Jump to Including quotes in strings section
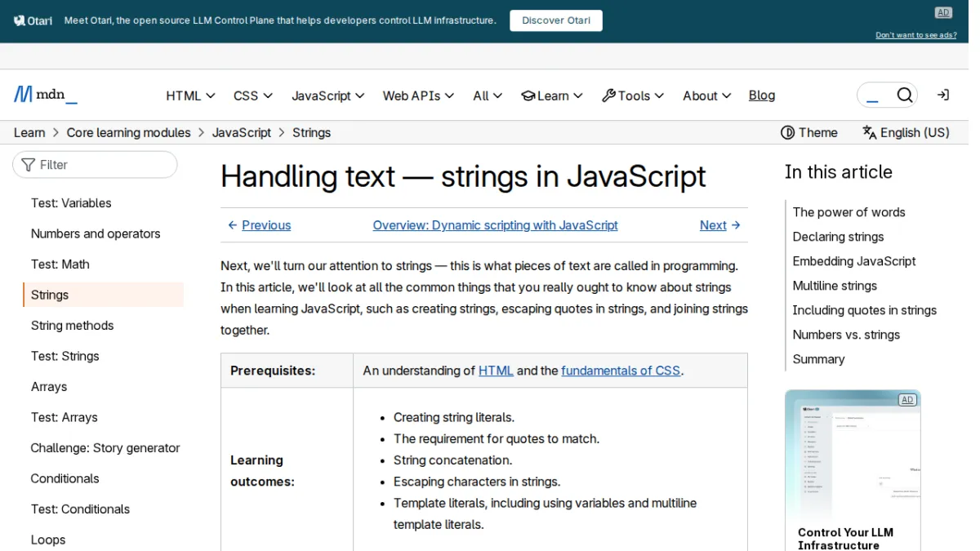 pyautogui.click(x=865, y=310)
